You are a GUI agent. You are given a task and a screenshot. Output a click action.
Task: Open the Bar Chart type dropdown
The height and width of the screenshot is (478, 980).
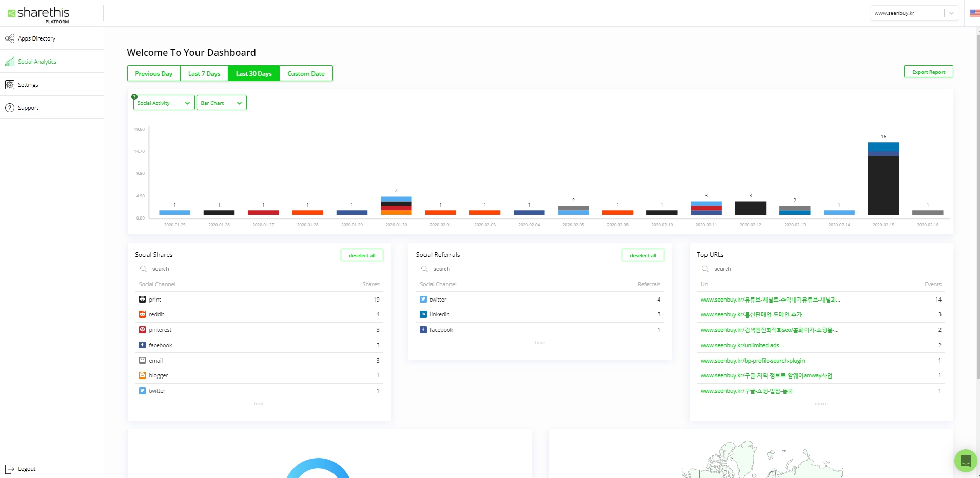click(x=221, y=103)
